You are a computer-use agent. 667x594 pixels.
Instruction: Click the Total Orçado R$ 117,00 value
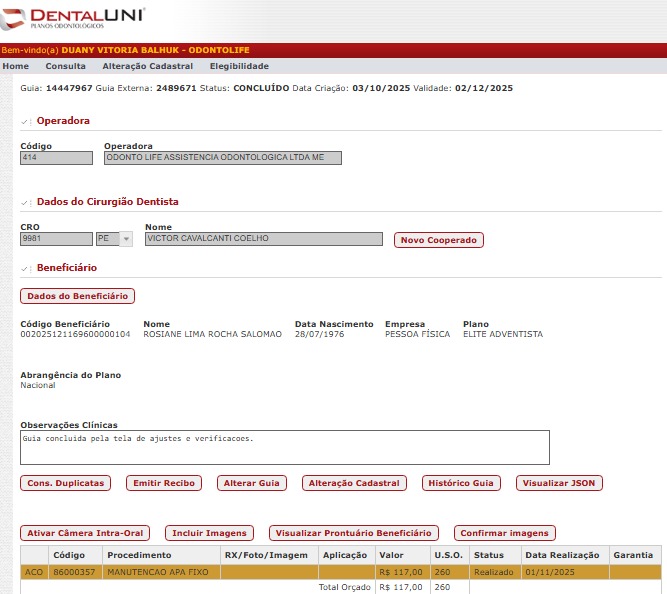(401, 587)
